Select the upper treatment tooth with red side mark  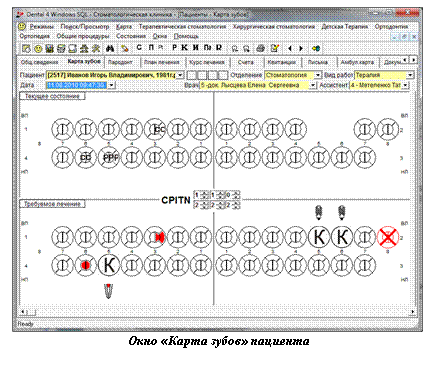155,237
